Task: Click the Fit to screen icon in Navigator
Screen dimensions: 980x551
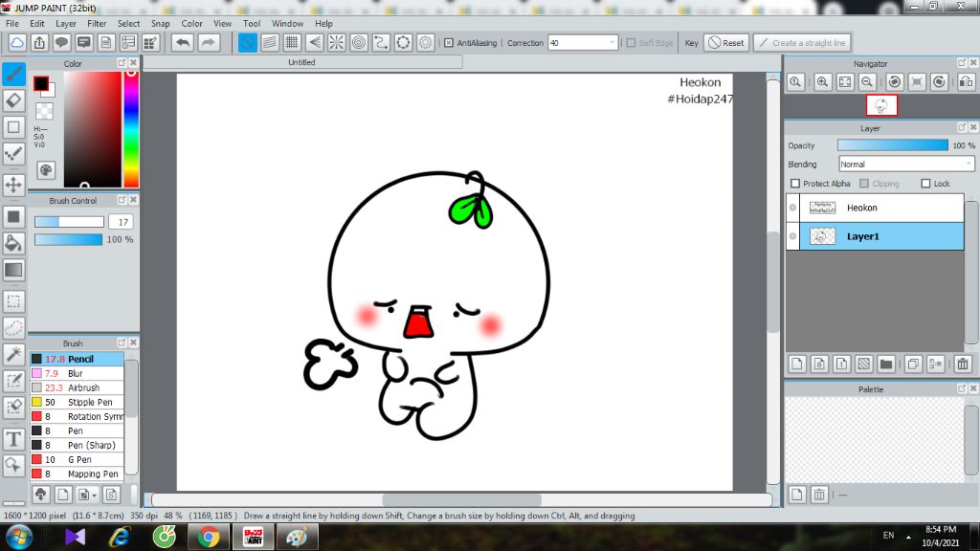Action: (x=845, y=82)
